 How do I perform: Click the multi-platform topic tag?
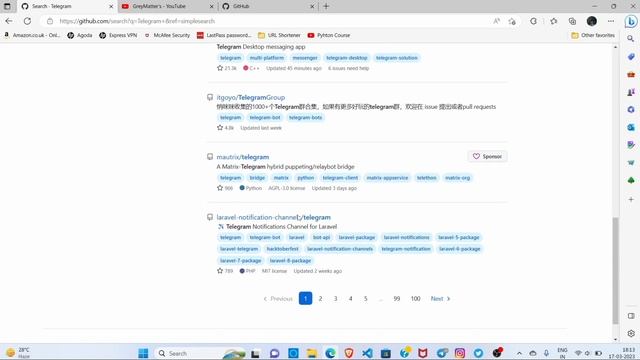click(x=267, y=58)
